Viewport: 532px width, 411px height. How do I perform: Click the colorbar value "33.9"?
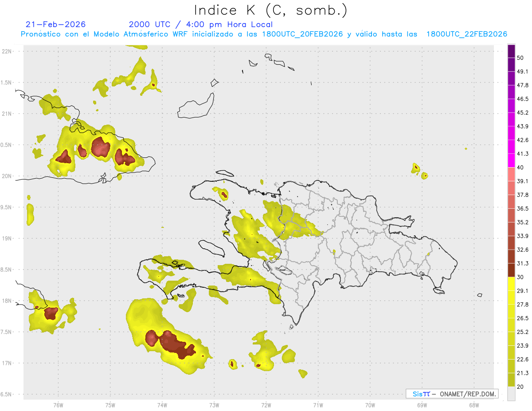click(x=523, y=236)
